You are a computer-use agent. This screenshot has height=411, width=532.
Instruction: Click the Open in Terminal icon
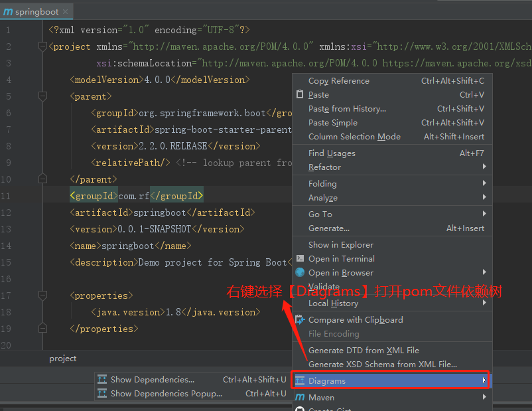300,258
